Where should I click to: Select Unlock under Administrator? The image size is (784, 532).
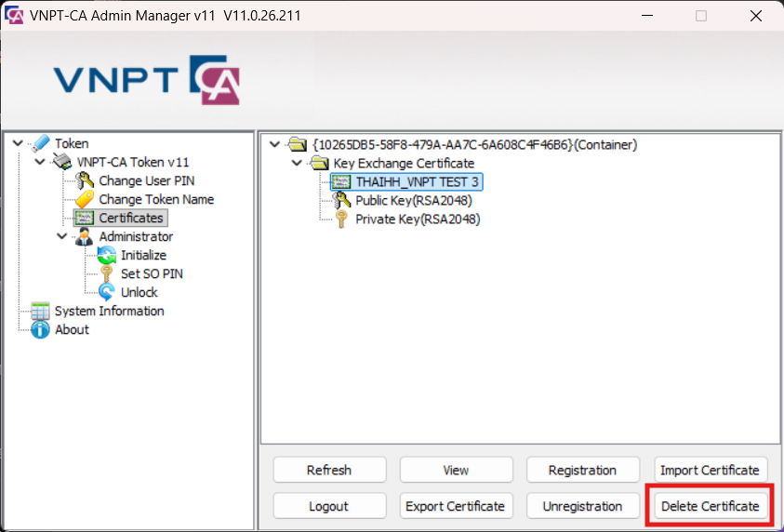139,292
